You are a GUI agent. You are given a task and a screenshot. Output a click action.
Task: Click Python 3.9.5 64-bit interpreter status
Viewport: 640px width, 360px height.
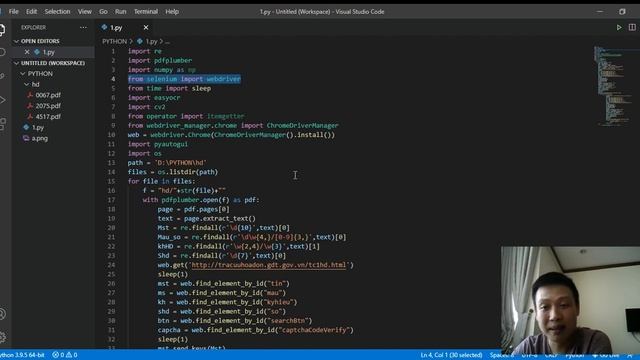coord(22,355)
